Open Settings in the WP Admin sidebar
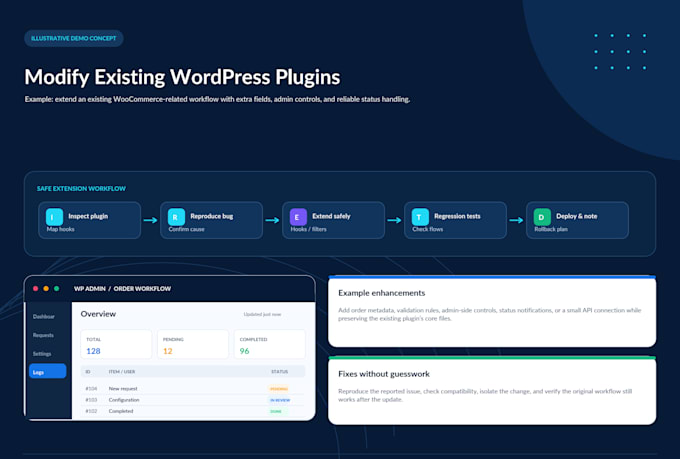The image size is (680, 459). (x=42, y=354)
